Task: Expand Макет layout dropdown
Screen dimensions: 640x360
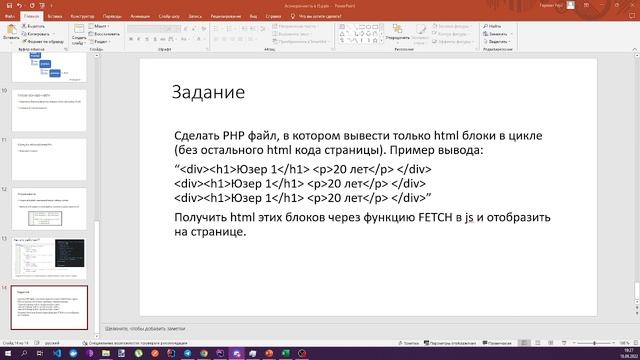Action: [x=99, y=26]
